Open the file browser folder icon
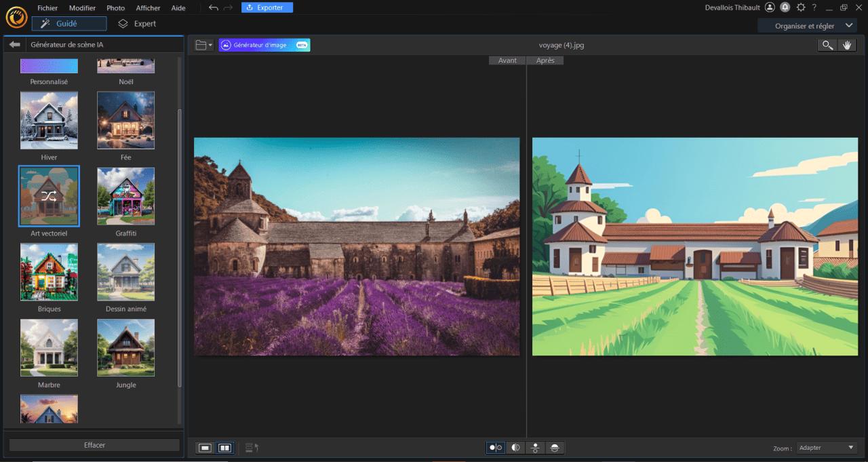The width and height of the screenshot is (868, 462). pos(199,45)
